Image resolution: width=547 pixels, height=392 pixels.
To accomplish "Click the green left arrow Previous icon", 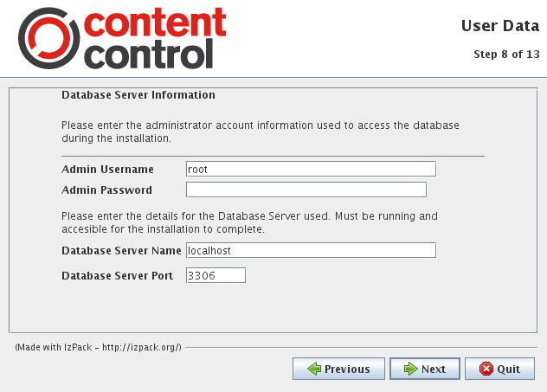I will point(314,369).
